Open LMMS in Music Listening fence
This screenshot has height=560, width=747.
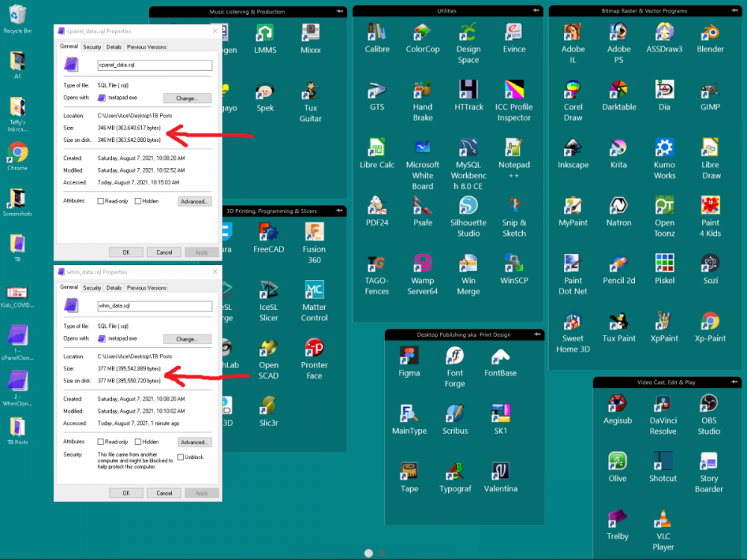pyautogui.click(x=265, y=35)
